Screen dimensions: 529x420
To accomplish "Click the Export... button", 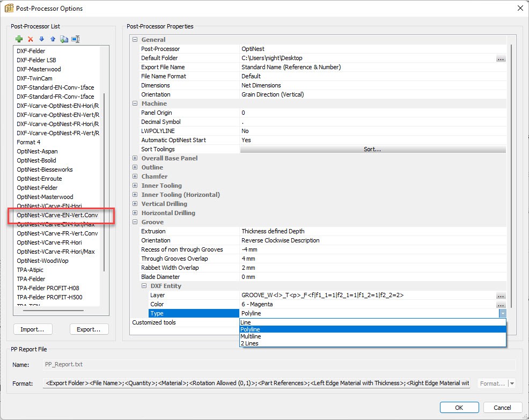I will pyautogui.click(x=89, y=329).
